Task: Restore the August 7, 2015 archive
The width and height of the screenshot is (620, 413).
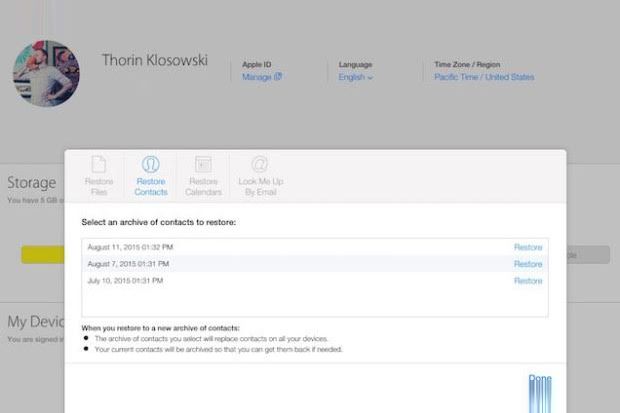Action: pyautogui.click(x=528, y=264)
